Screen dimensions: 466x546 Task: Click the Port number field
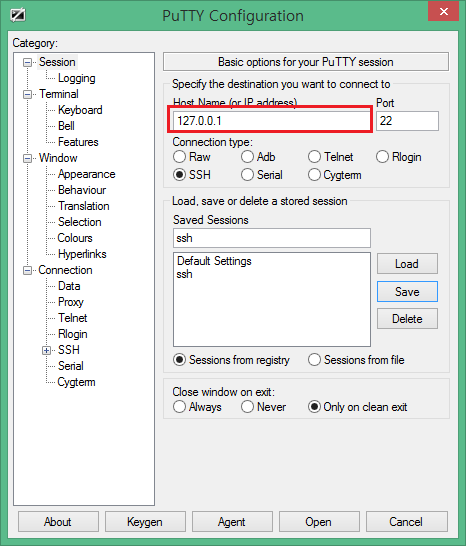[407, 121]
